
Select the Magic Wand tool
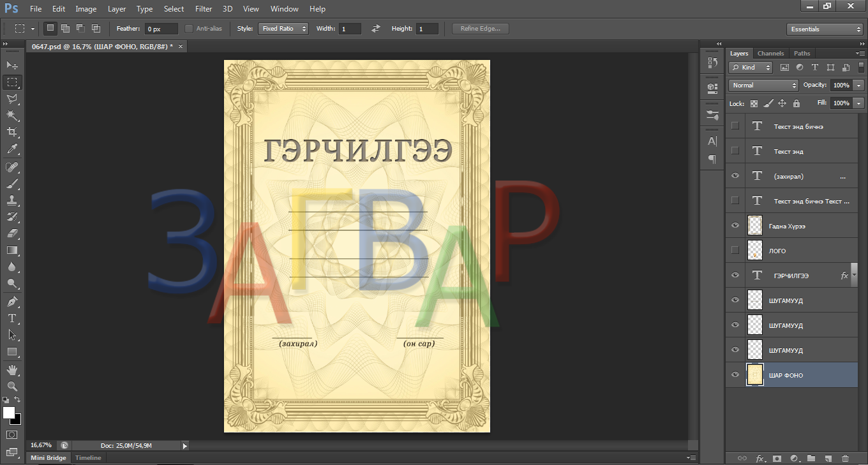(11, 115)
